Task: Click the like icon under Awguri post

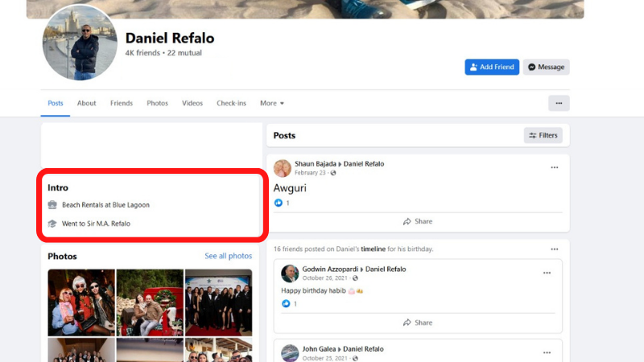Action: (x=279, y=203)
